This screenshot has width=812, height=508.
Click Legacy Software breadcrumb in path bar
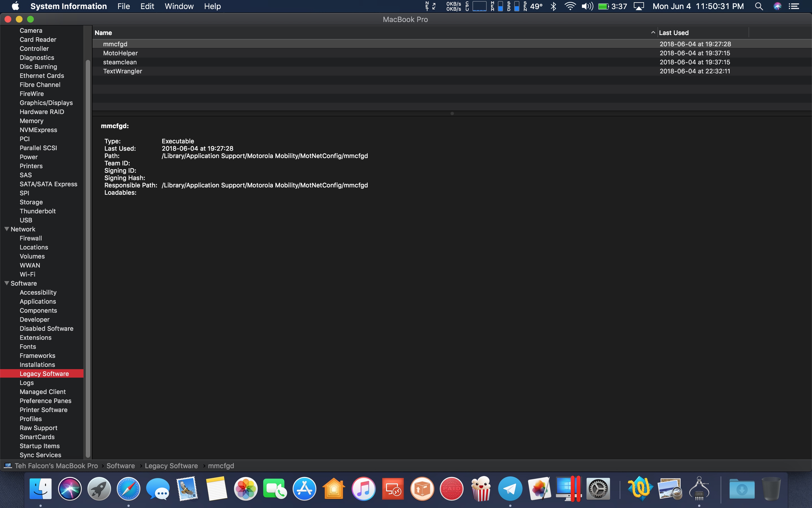pyautogui.click(x=171, y=466)
